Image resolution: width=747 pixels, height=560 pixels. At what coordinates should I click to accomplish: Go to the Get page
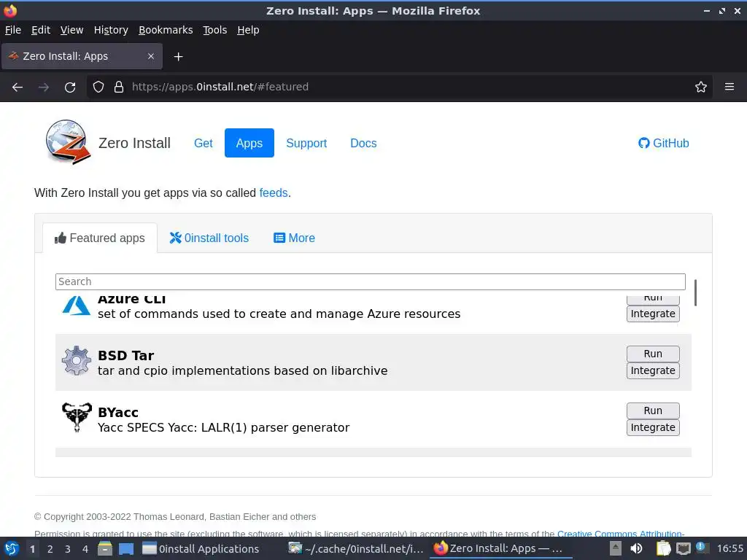(203, 143)
